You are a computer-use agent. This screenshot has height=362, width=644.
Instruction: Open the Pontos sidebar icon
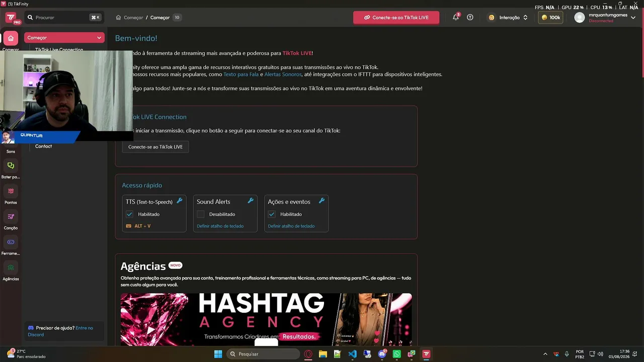point(11,191)
